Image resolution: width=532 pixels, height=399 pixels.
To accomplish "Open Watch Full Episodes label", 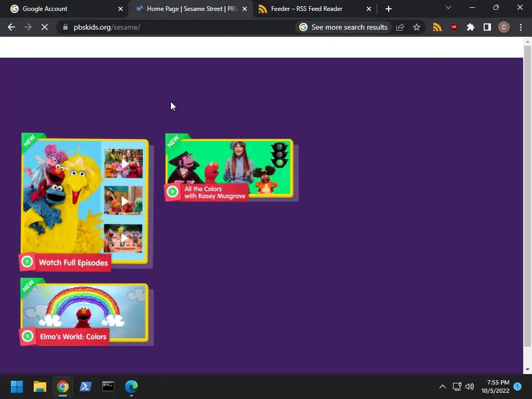I will 73,262.
